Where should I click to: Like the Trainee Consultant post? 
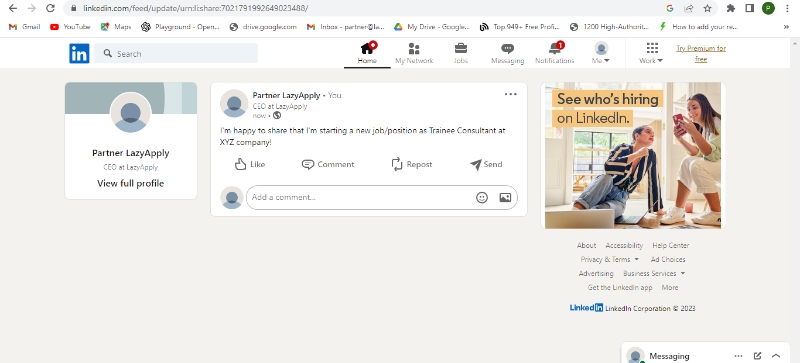click(250, 164)
